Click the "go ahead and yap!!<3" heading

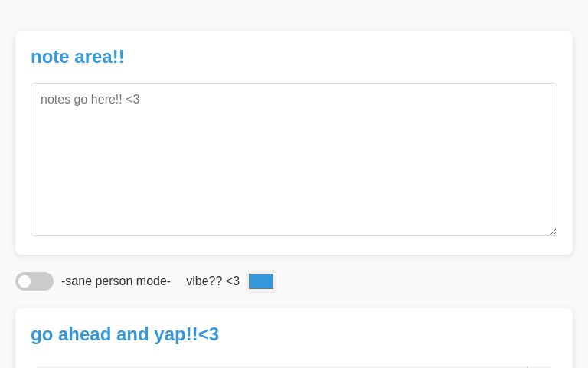[x=125, y=334]
